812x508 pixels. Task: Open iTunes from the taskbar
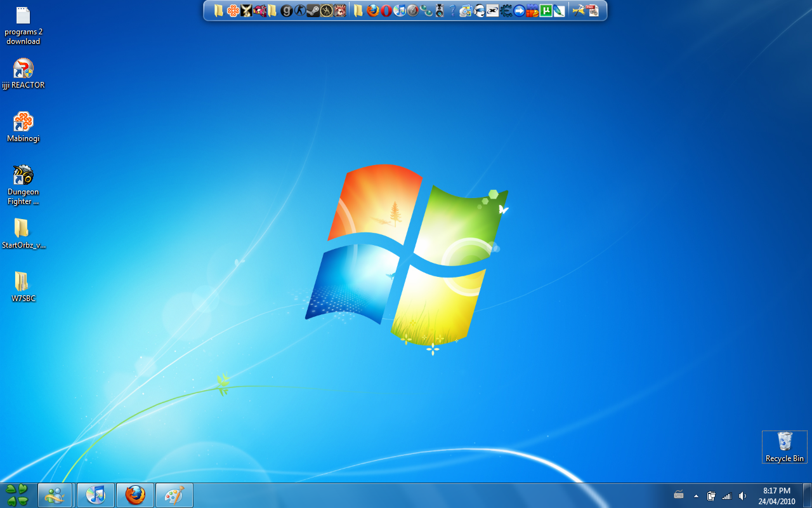point(96,495)
